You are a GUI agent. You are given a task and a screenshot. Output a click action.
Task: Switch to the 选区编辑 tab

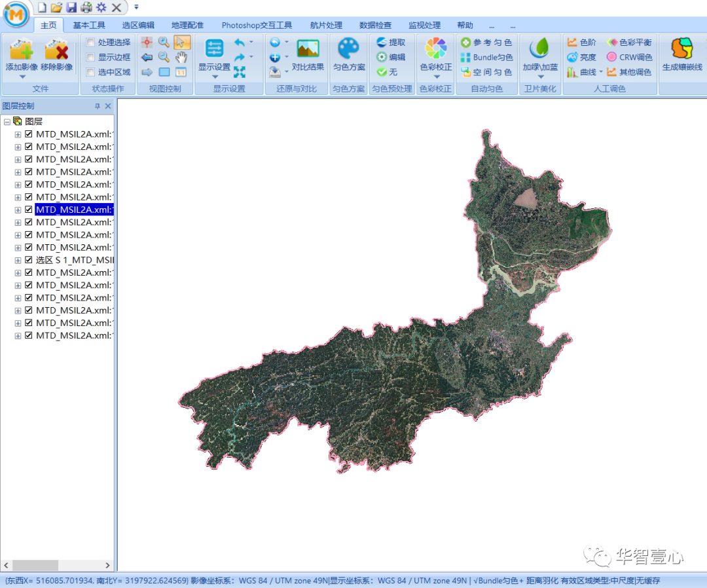(138, 26)
